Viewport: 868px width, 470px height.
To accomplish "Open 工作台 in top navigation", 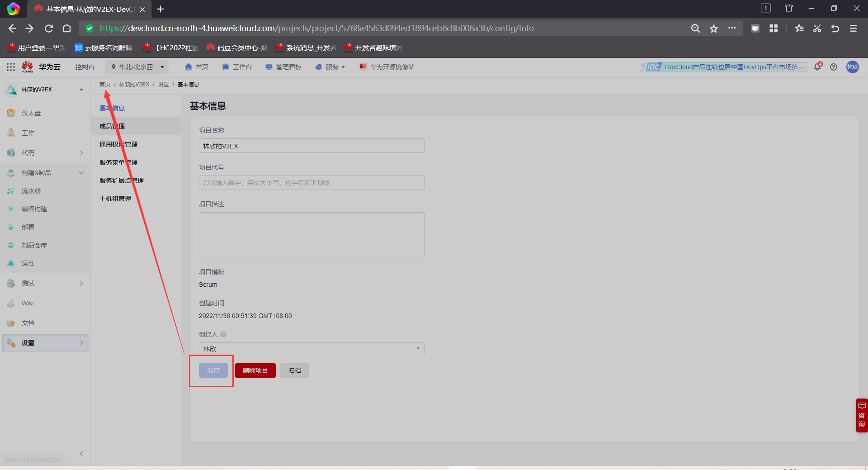I will [x=237, y=67].
